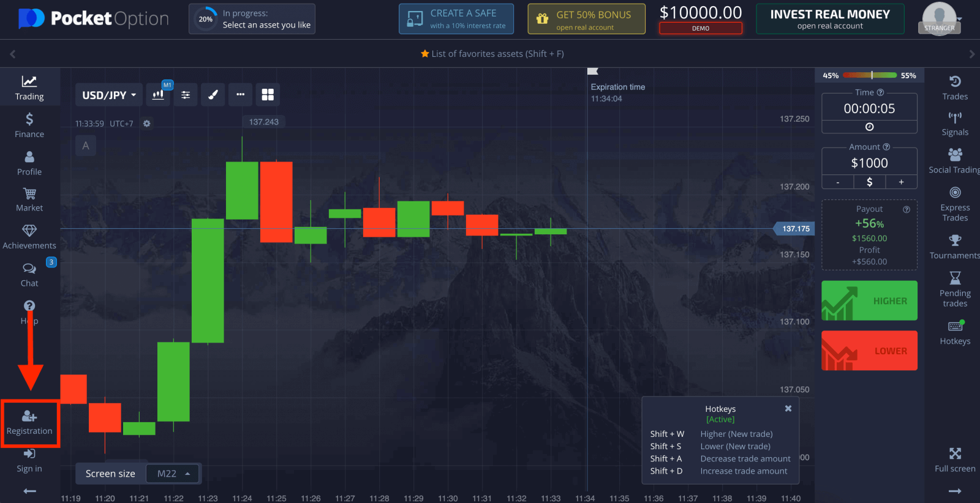Open the Screen size M22 dropdown
This screenshot has width=980, height=503.
(173, 474)
